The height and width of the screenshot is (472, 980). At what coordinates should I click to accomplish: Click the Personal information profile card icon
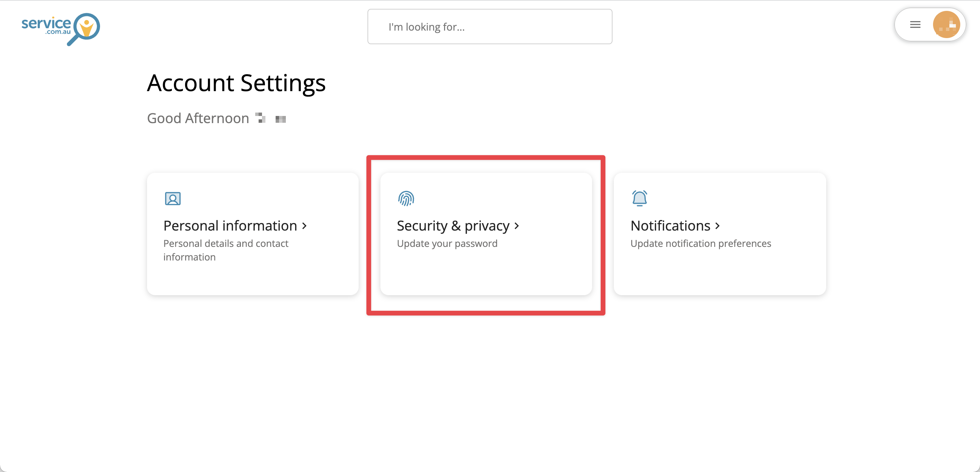(x=173, y=199)
